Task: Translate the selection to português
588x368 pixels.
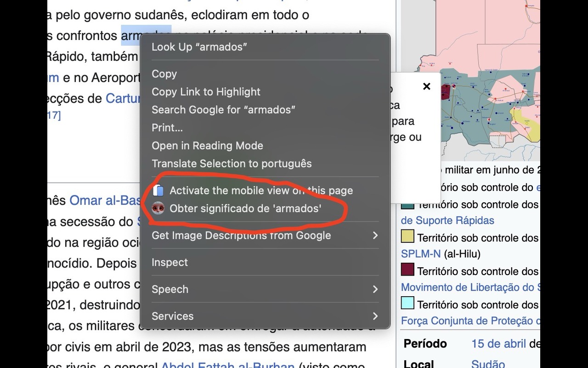Action: point(232,163)
